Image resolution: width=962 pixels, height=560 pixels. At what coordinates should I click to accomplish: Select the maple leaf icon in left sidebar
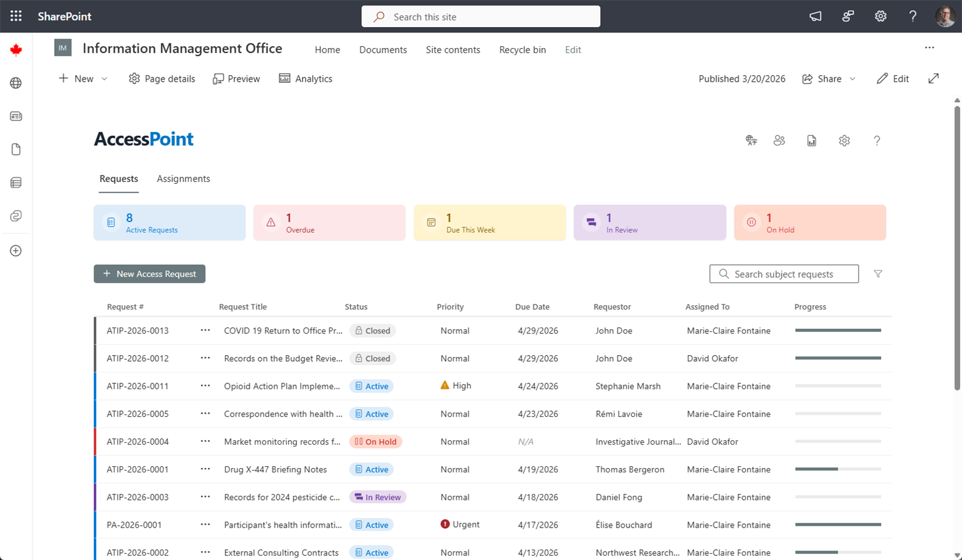16,49
